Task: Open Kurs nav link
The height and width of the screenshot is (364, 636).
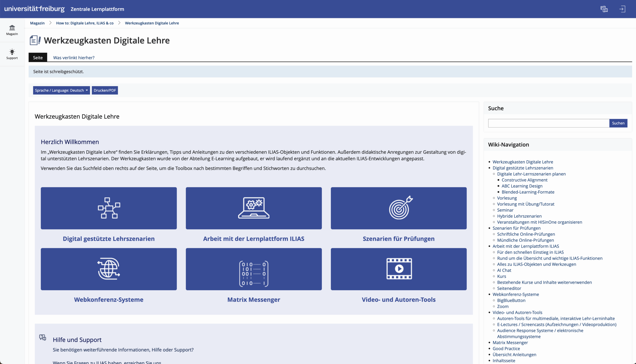Action: point(502,276)
